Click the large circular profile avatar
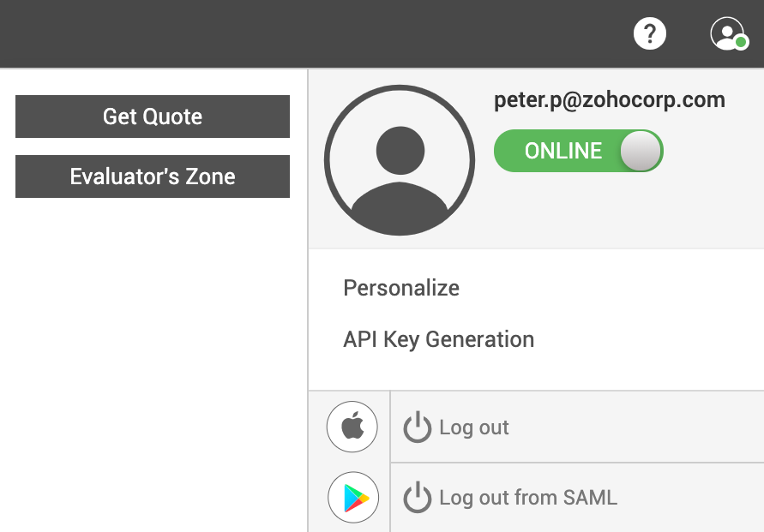The width and height of the screenshot is (764, 532). 400,160
